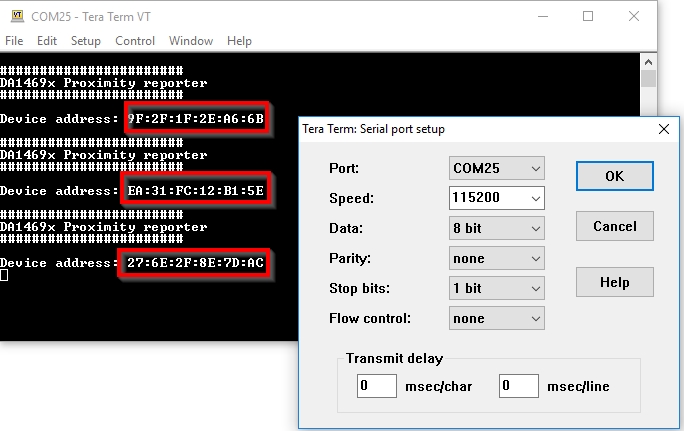Minimize the Tera Term window
The image size is (684, 431).
pyautogui.click(x=543, y=17)
